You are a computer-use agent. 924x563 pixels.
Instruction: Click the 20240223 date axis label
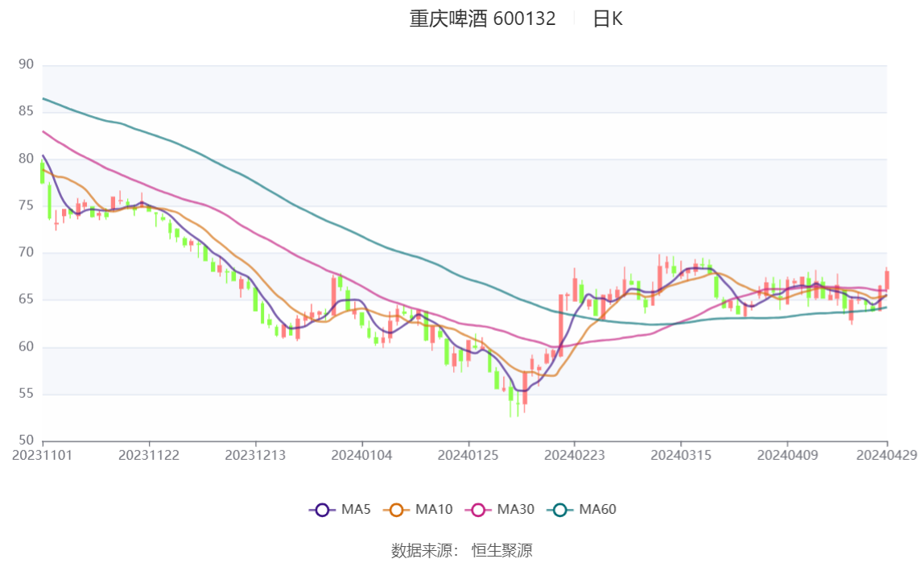[x=575, y=456]
